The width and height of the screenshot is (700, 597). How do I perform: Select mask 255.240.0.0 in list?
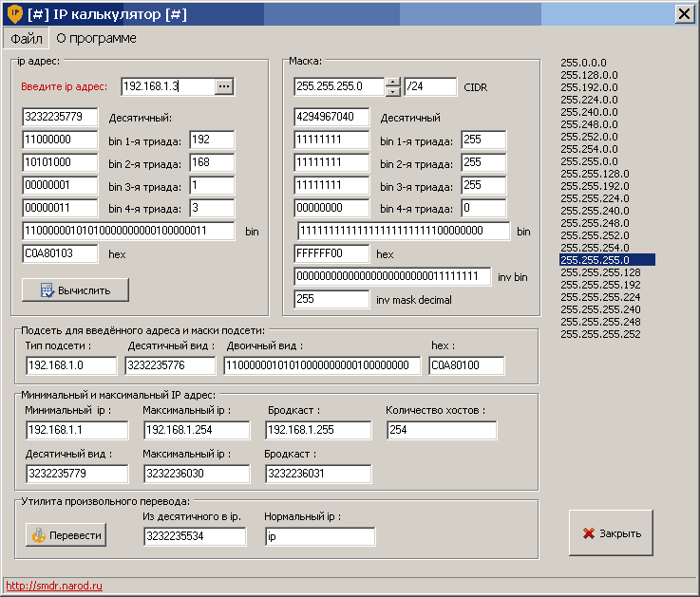point(589,112)
